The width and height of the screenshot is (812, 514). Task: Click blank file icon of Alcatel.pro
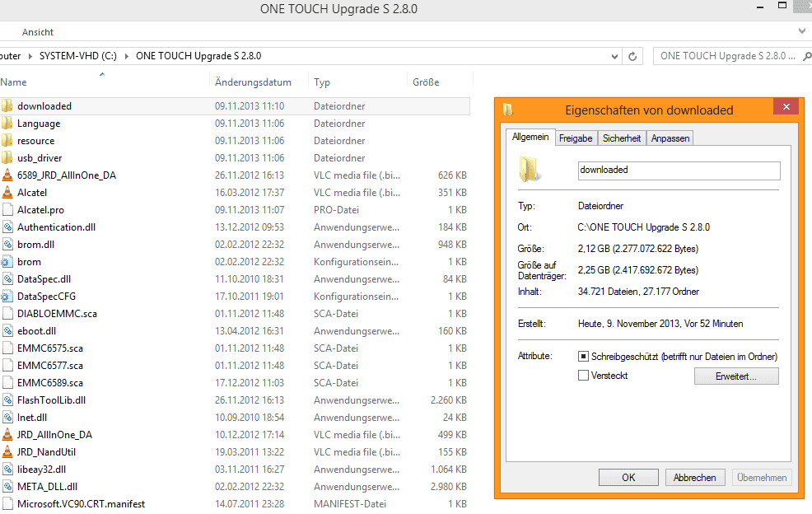7,210
